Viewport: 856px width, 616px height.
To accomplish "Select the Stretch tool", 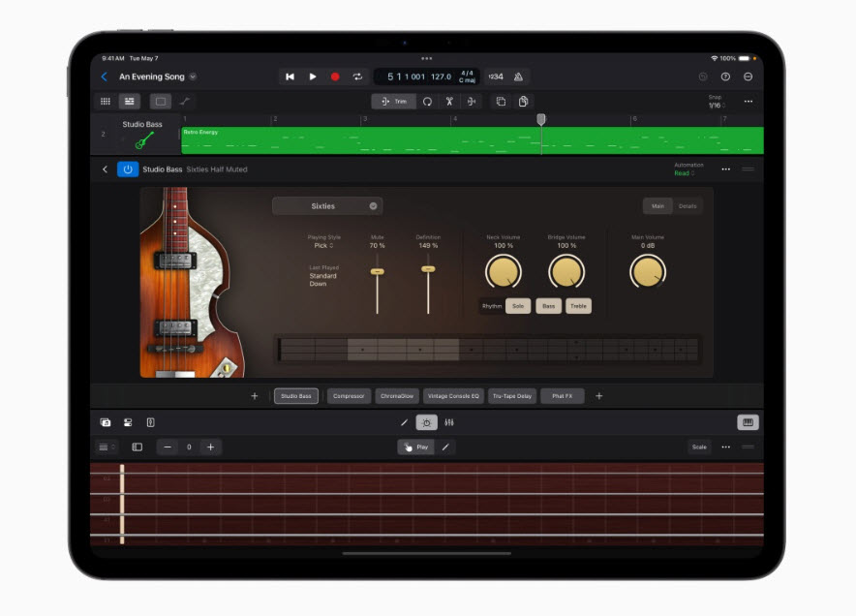I will click(472, 102).
